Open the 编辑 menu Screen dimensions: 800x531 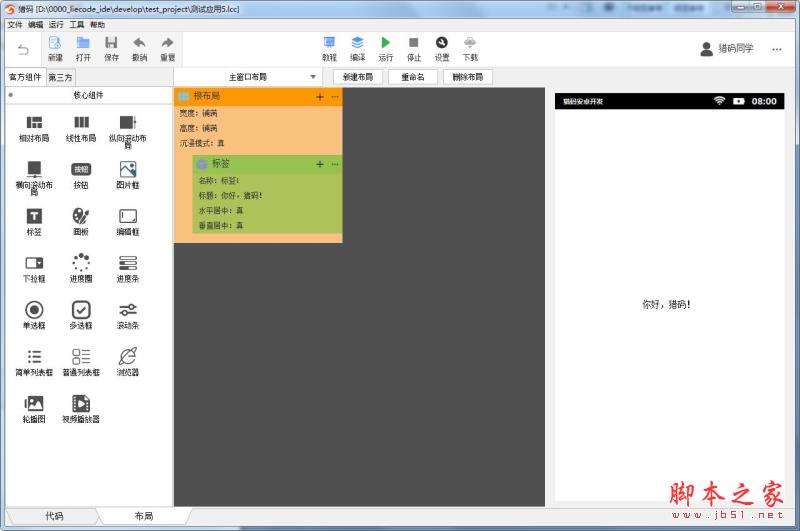coord(35,24)
